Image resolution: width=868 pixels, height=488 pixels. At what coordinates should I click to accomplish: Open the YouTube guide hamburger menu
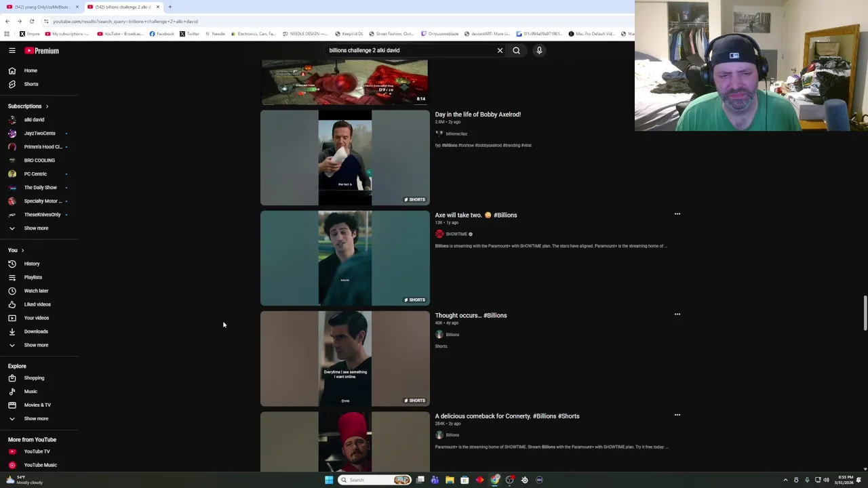(12, 51)
